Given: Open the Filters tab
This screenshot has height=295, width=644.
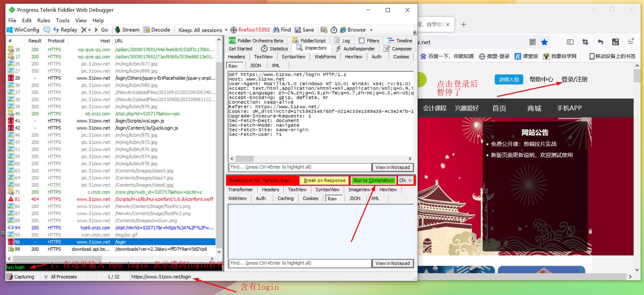Looking at the screenshot, I should (x=369, y=41).
